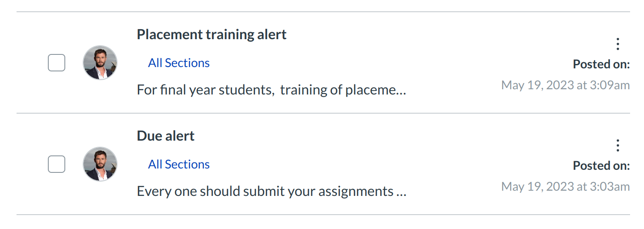
Task: Click the author avatar beside Placement training alert
Action: 100,63
